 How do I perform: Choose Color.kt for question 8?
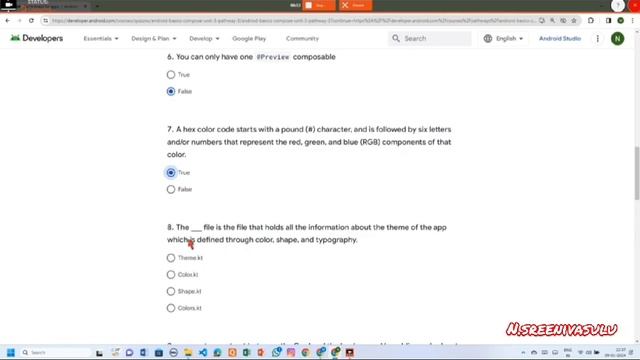[x=171, y=275]
